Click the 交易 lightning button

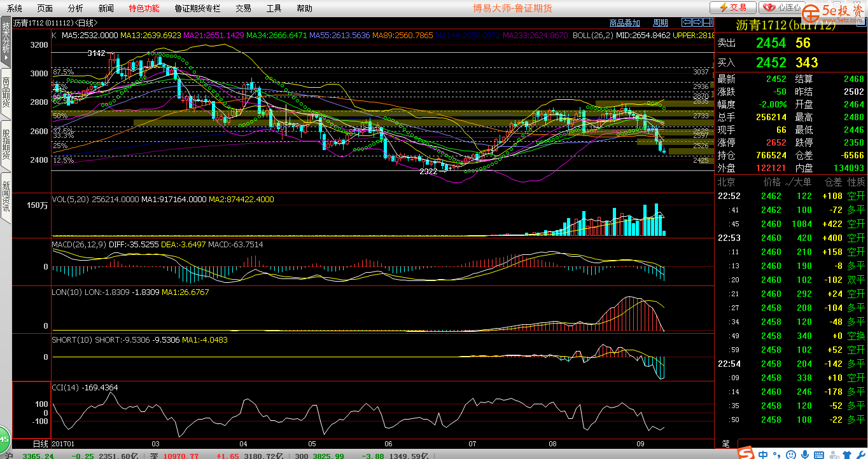point(732,8)
